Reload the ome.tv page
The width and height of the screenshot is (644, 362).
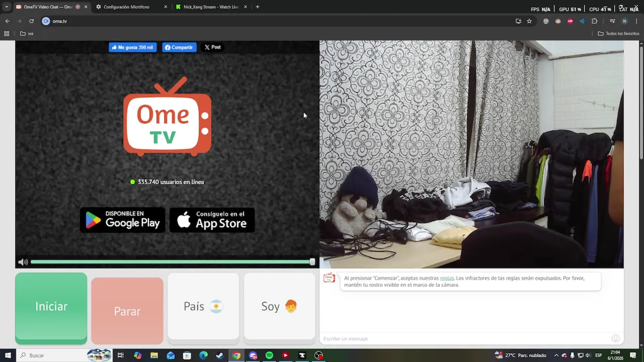click(x=31, y=21)
